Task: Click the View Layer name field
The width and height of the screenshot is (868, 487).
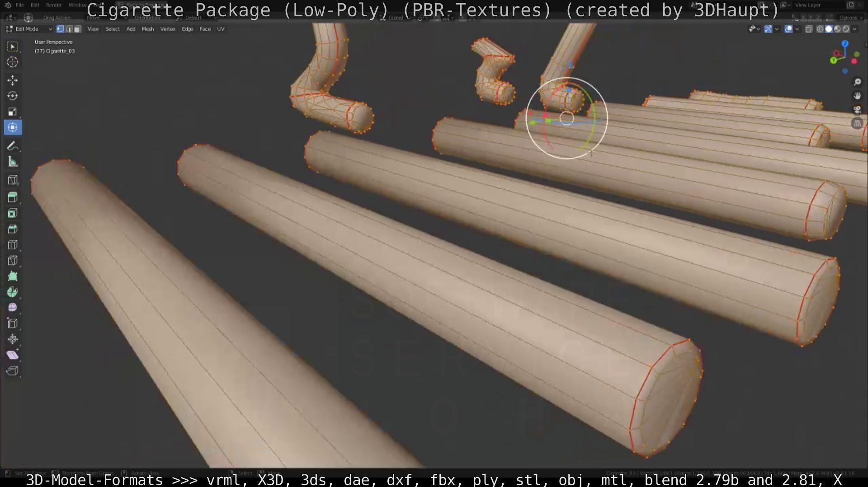Action: 819,5
